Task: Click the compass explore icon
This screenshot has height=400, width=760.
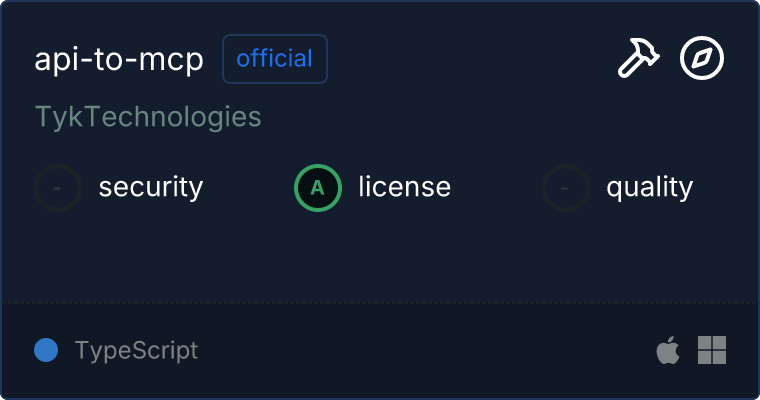Action: click(702, 59)
